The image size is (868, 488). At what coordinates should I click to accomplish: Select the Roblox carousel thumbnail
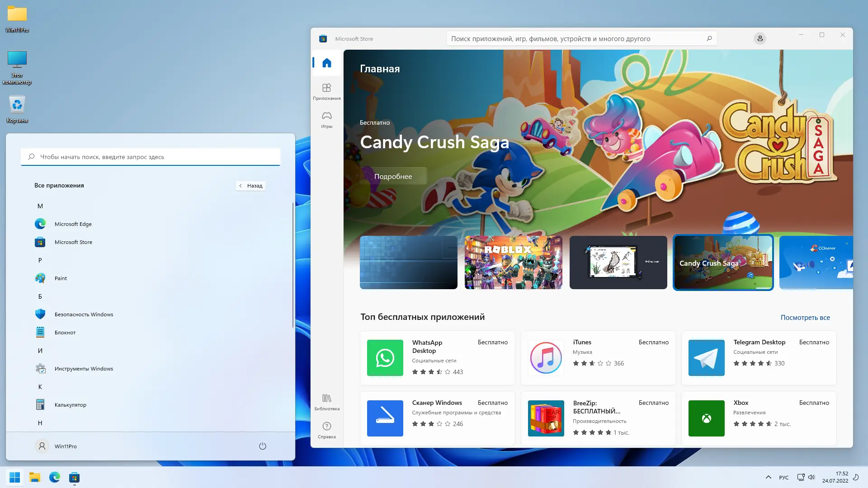[513, 262]
